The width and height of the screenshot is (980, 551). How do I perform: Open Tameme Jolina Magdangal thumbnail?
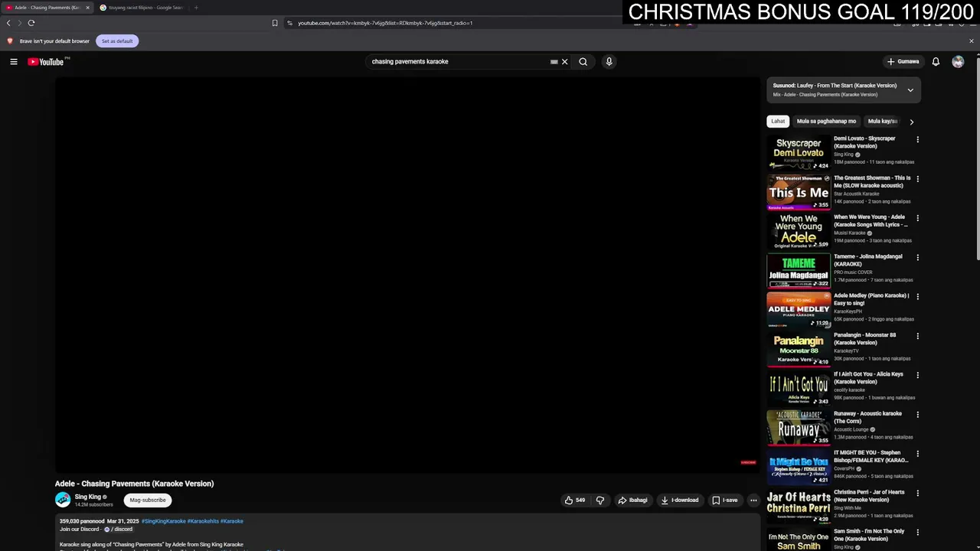(x=799, y=271)
